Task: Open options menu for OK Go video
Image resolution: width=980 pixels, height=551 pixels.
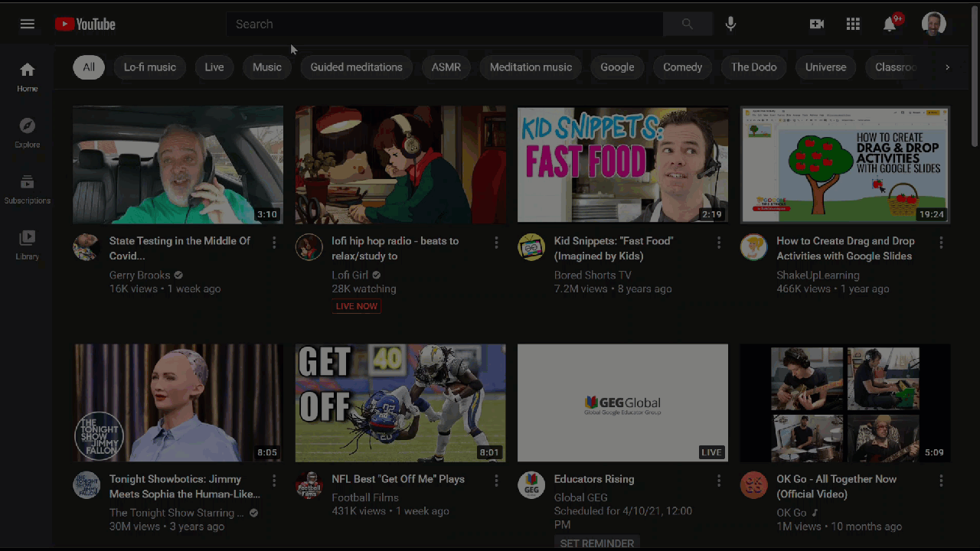Action: pyautogui.click(x=941, y=481)
